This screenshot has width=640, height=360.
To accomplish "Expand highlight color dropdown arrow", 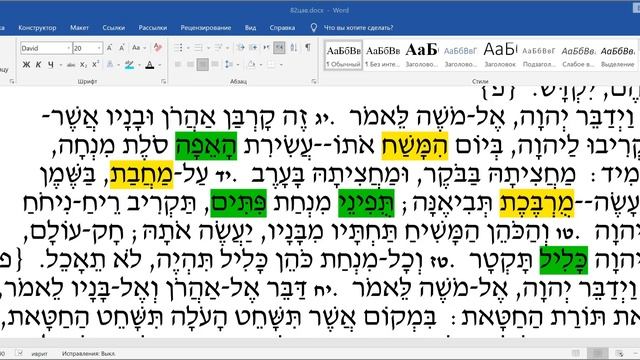I will 139,64.
